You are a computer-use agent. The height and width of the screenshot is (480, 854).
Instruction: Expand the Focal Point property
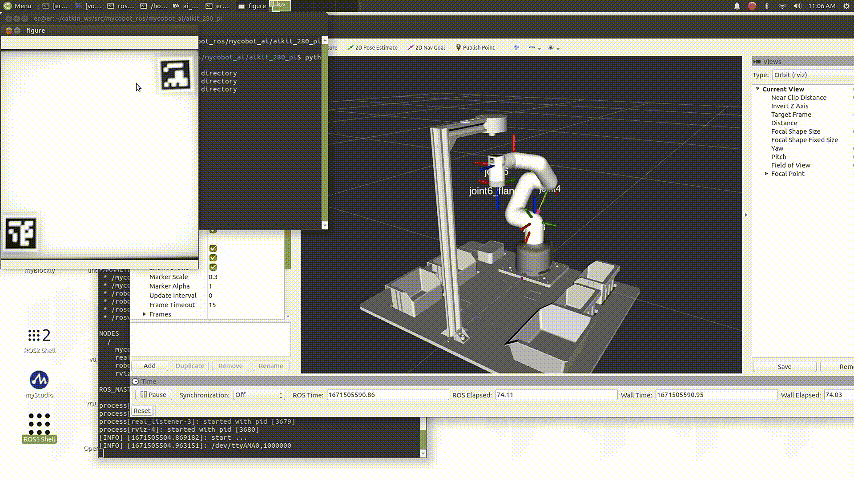[767, 174]
